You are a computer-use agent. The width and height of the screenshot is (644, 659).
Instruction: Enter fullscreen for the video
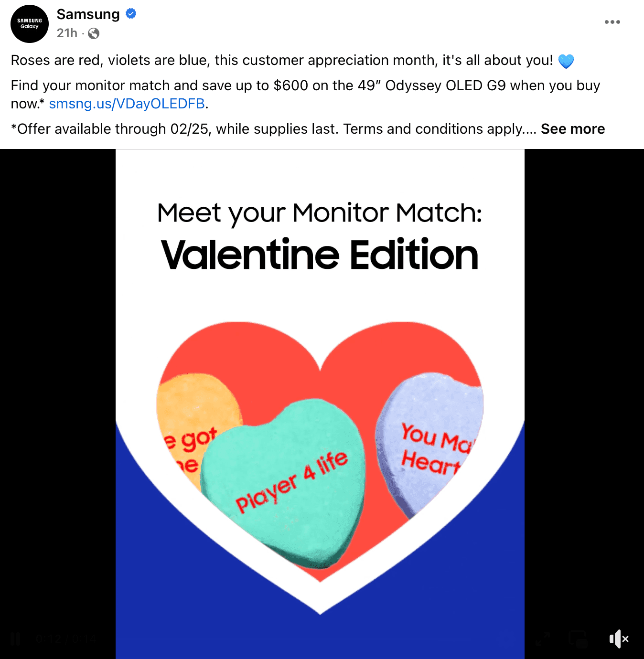coord(543,638)
